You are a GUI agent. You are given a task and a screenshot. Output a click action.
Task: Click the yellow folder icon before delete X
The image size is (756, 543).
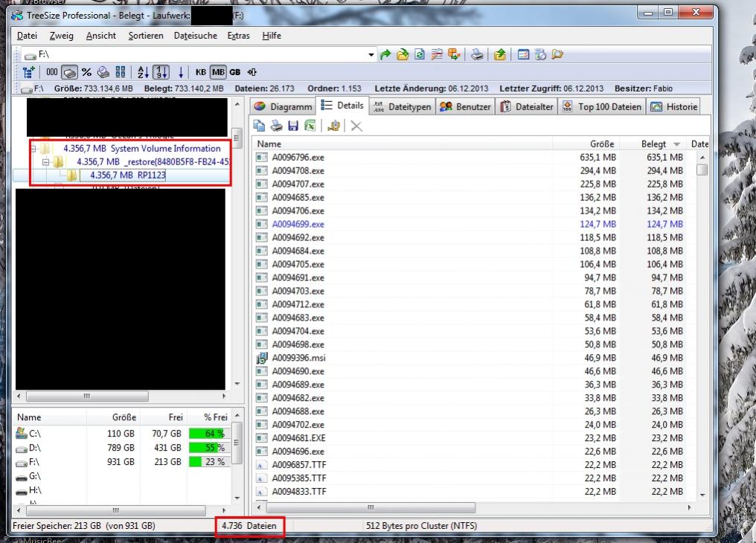click(333, 126)
